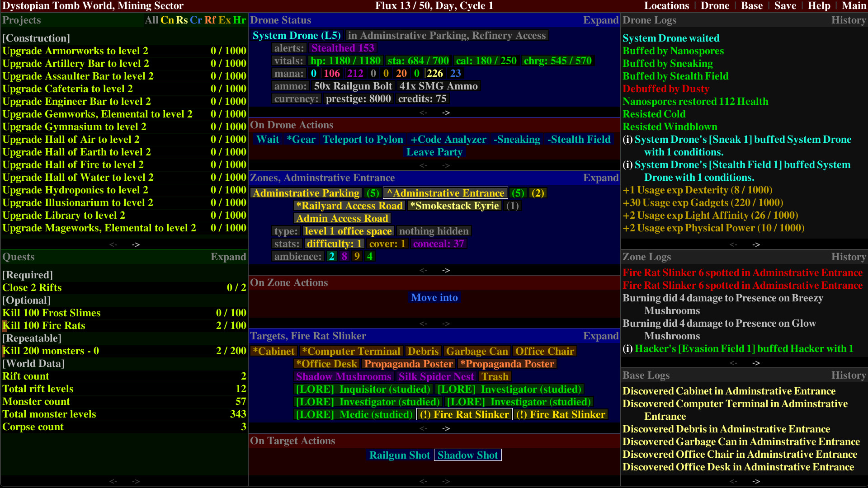Click the All filter in Projects
This screenshot has width=868, height=488.
152,20
